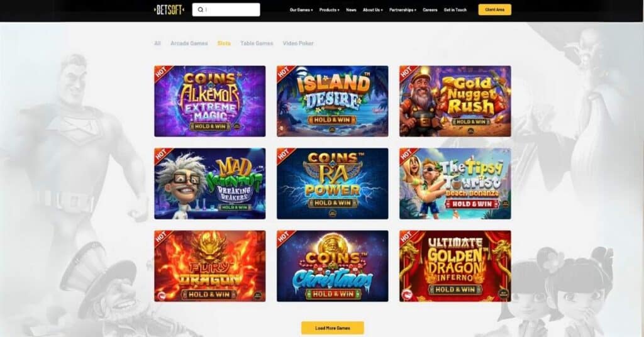Open the Get in Touch link
644x337 pixels.
click(x=455, y=10)
